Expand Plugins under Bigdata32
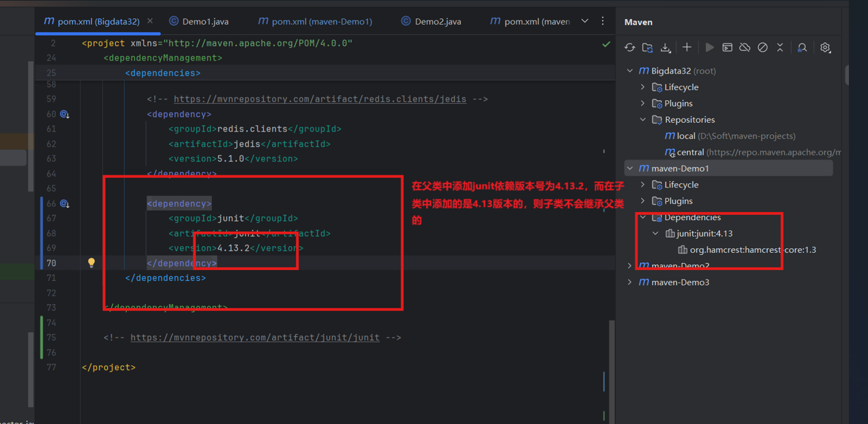Viewport: 868px width, 424px height. tap(643, 104)
